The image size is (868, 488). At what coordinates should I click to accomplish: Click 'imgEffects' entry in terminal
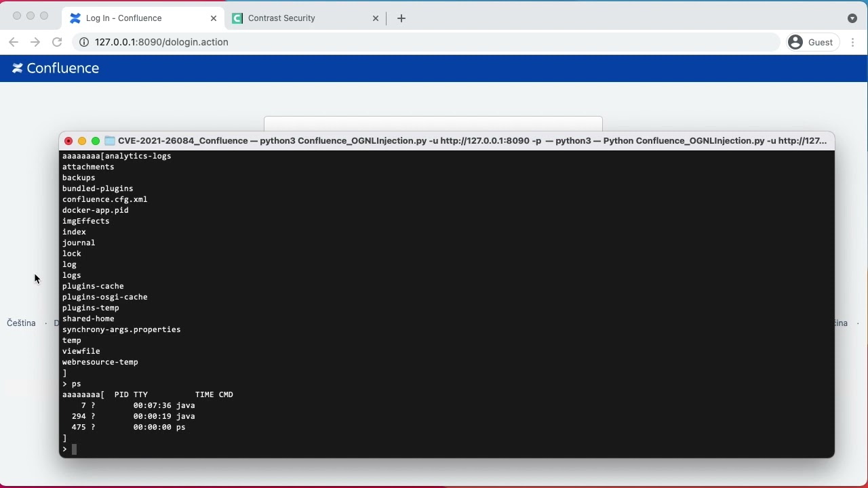click(x=85, y=221)
